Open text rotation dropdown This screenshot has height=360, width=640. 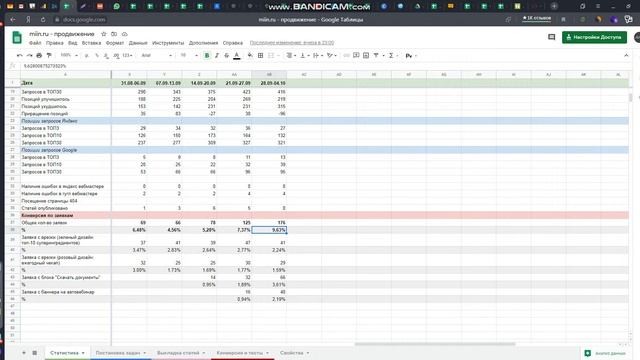pos(331,56)
